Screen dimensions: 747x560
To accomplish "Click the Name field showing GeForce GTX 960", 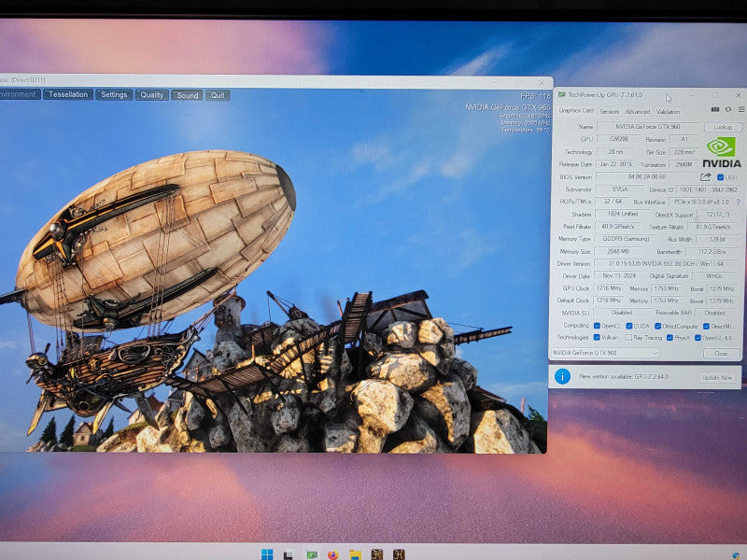I will click(x=648, y=127).
